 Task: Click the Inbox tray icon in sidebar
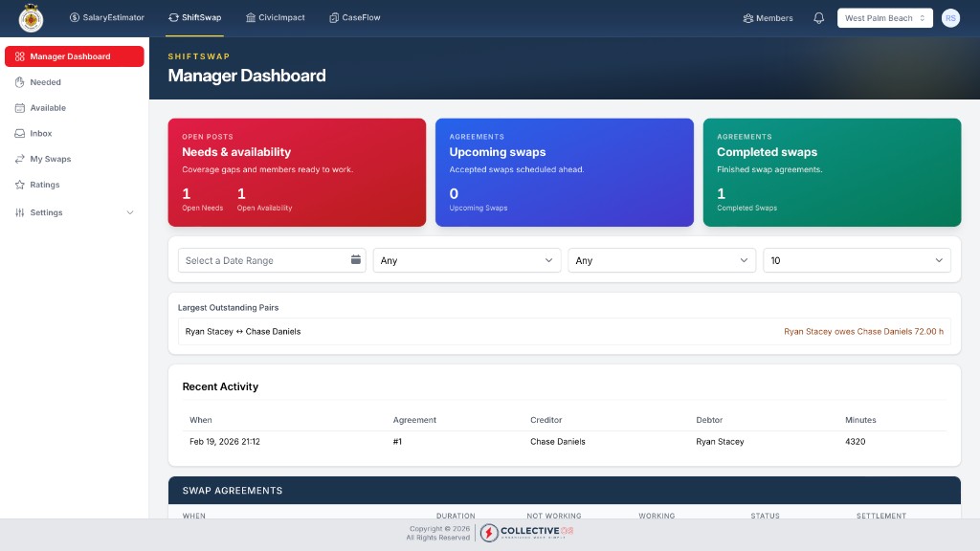(20, 133)
